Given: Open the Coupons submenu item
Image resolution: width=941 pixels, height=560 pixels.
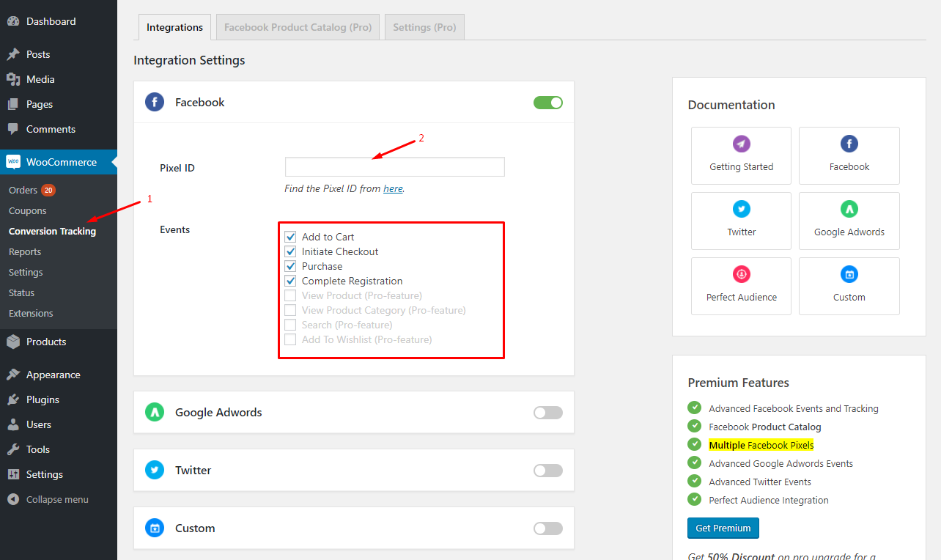Looking at the screenshot, I should [x=28, y=210].
